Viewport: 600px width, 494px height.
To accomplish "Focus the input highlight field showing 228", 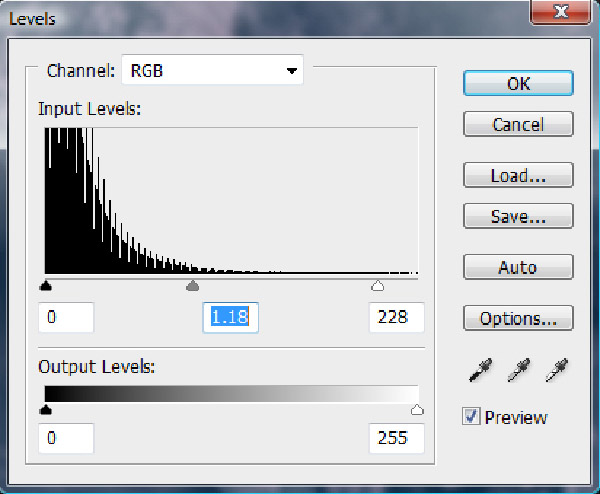I will pyautogui.click(x=397, y=317).
